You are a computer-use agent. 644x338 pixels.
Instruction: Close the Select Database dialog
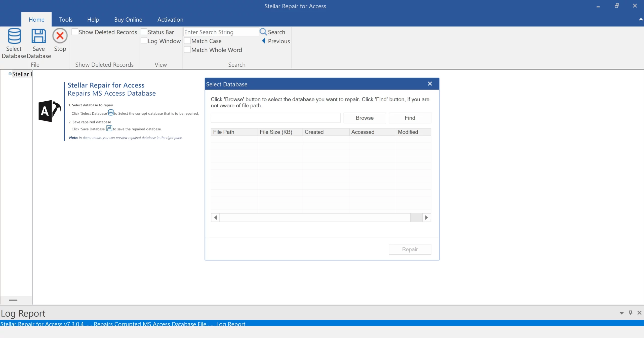430,84
